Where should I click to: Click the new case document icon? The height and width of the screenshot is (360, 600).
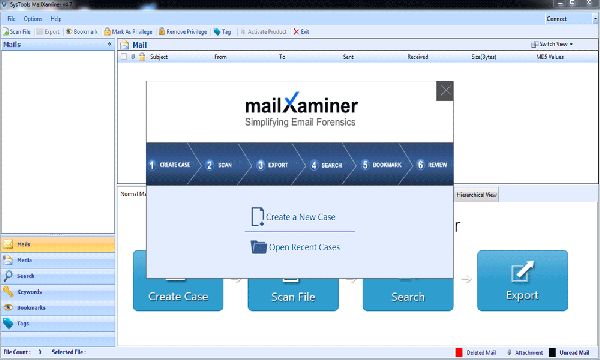(258, 217)
